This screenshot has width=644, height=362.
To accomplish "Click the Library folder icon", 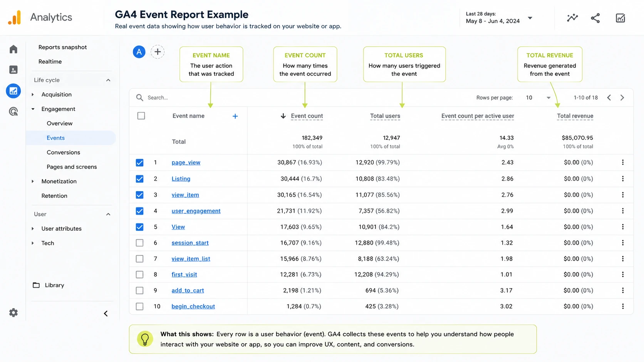I will [x=36, y=285].
